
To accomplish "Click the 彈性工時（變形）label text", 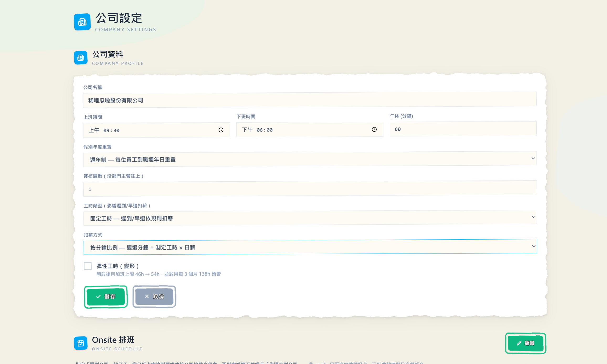I will (118, 266).
